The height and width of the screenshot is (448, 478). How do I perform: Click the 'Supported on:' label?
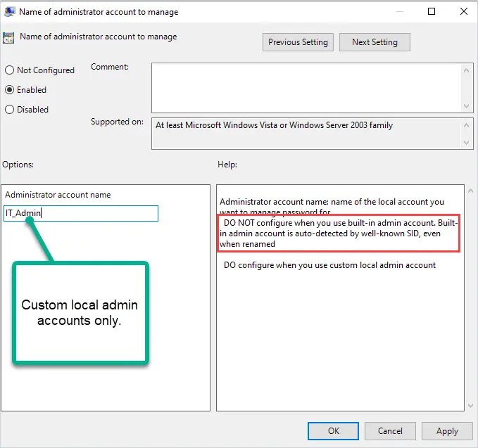pyautogui.click(x=117, y=122)
